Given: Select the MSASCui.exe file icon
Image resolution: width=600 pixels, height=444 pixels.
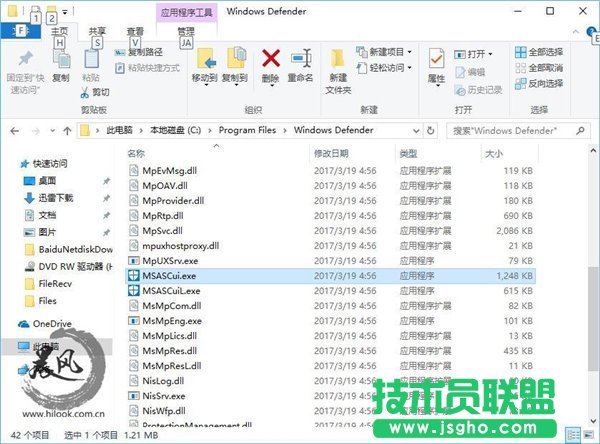Looking at the screenshot, I should [134, 276].
